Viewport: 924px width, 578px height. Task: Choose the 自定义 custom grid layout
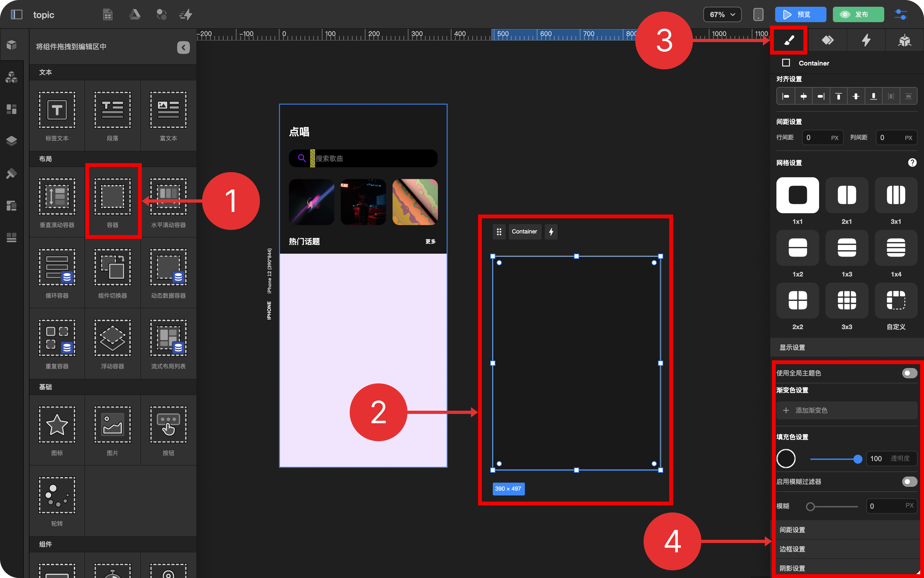point(896,301)
